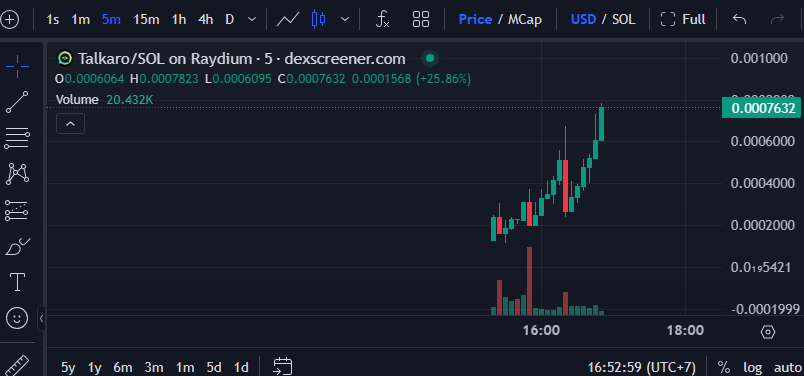Open the Fibonacci retracement tool
Screen dimensions: 804x376
point(17,138)
